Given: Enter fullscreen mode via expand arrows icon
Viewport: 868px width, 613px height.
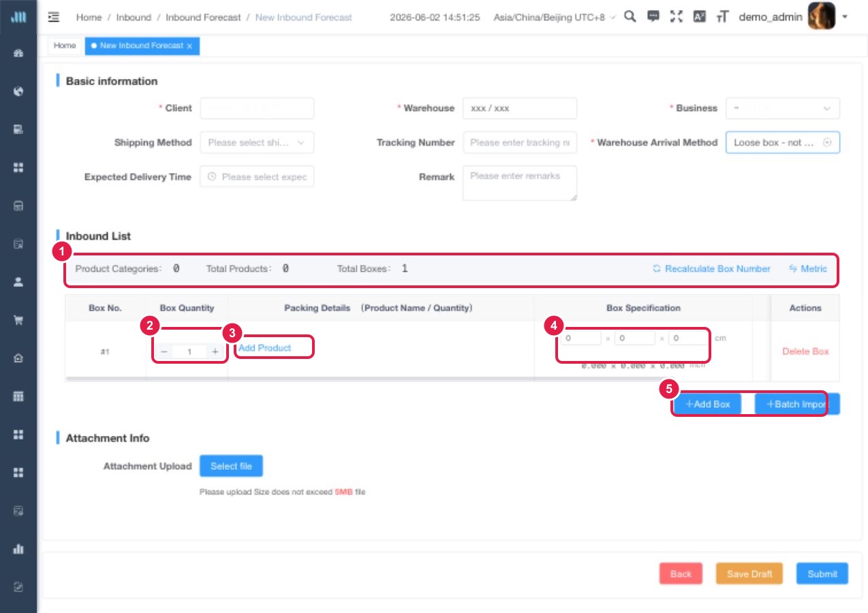Looking at the screenshot, I should coord(676,17).
